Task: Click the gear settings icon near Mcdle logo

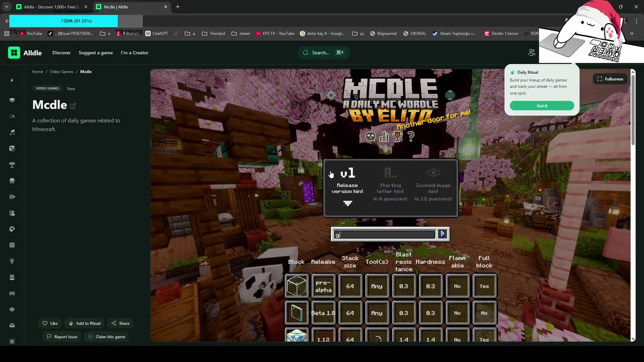Action: coord(331,95)
